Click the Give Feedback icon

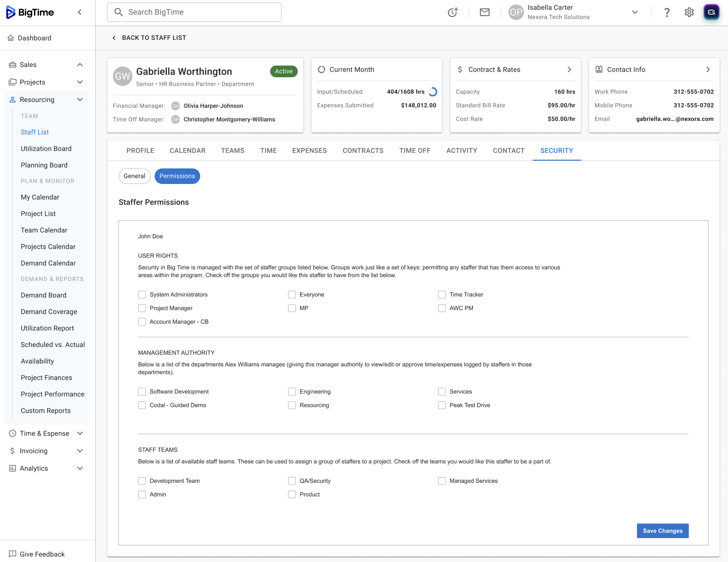pos(12,554)
